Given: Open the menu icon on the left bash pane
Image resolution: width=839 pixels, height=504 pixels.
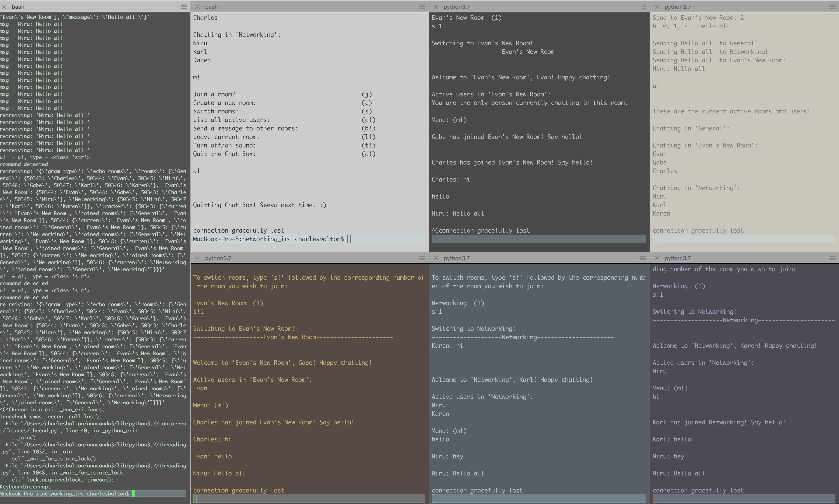Looking at the screenshot, I should 184,7.
